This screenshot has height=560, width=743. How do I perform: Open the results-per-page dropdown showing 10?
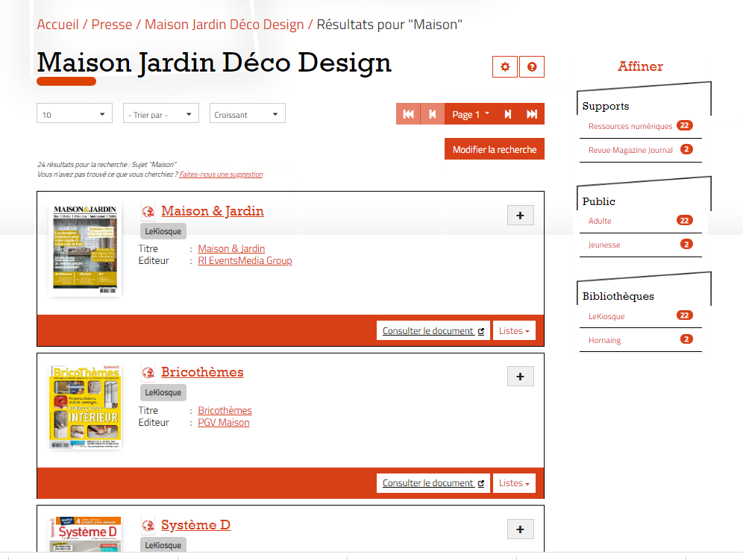coord(75,113)
